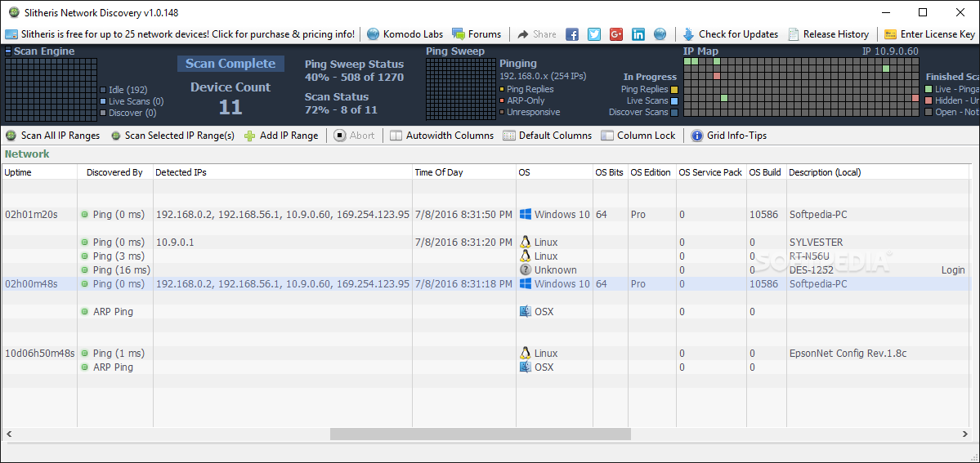
Task: Click Add IP Range
Action: [281, 136]
